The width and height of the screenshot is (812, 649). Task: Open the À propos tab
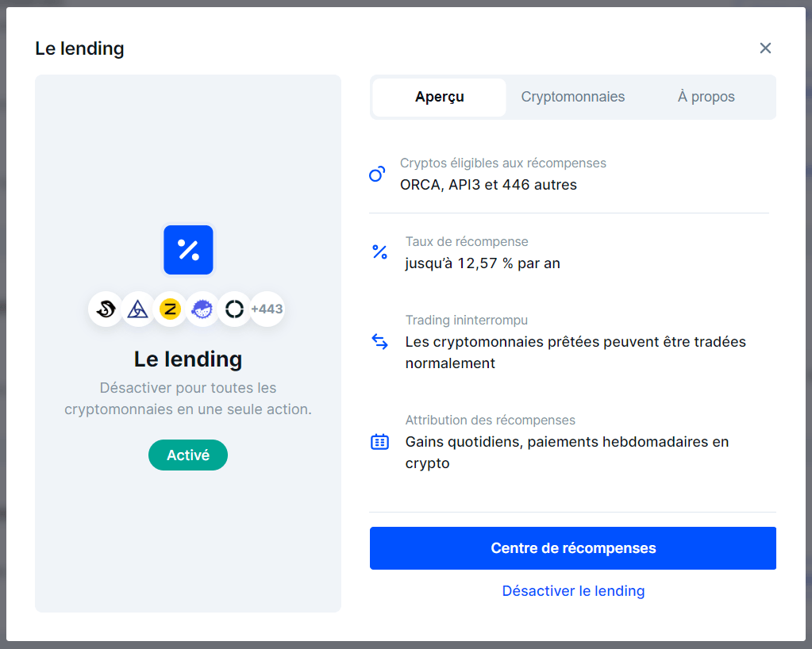pos(705,96)
